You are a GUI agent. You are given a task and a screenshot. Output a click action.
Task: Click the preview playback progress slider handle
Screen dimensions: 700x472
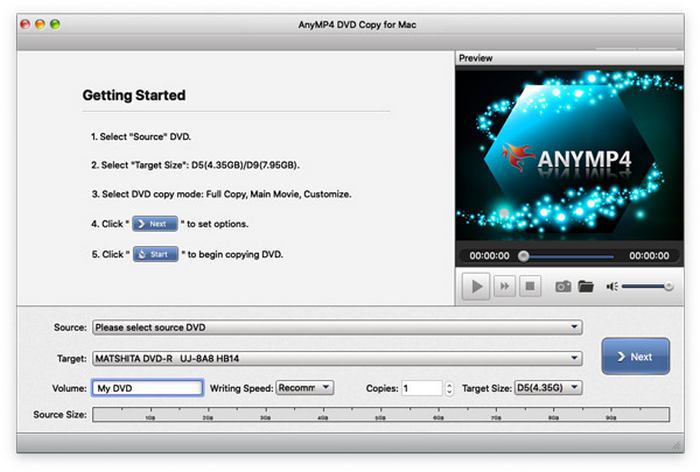click(x=523, y=256)
